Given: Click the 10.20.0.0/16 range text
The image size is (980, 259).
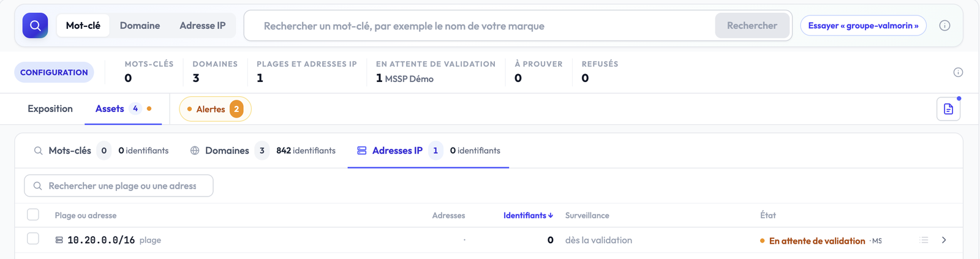Looking at the screenshot, I should (101, 241).
